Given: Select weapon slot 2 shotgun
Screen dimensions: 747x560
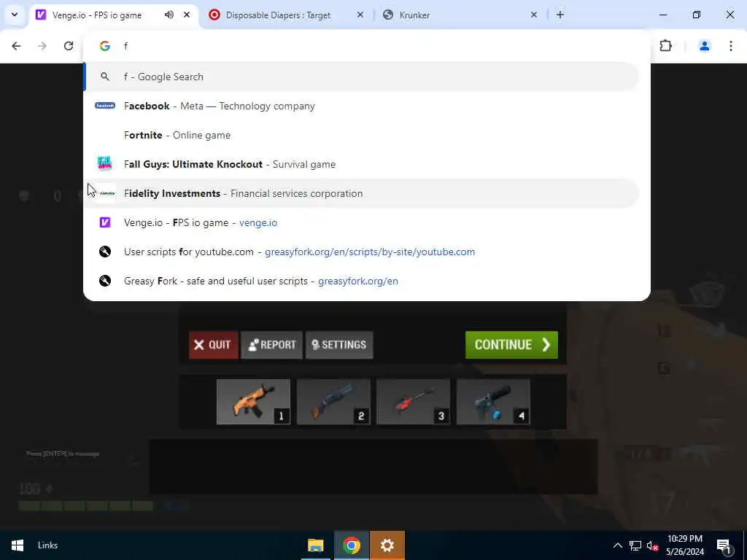Looking at the screenshot, I should 333,402.
